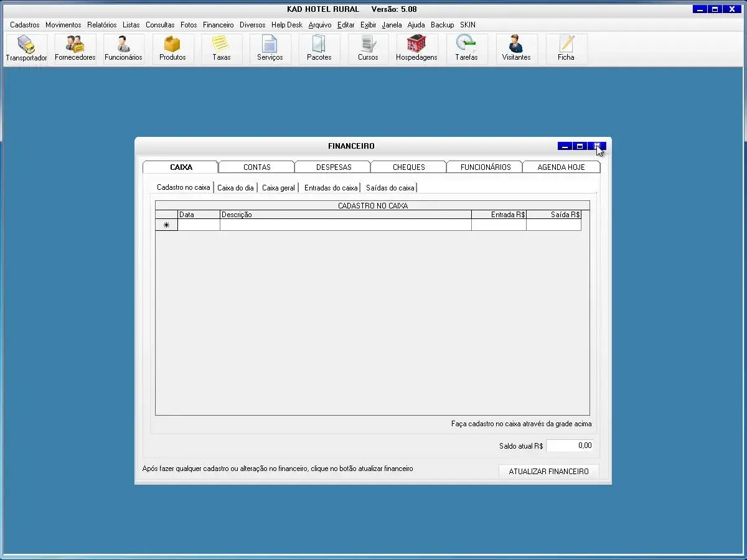Open the Fornecedores toolbar icon
Image resolution: width=747 pixels, height=560 pixels.
click(75, 49)
